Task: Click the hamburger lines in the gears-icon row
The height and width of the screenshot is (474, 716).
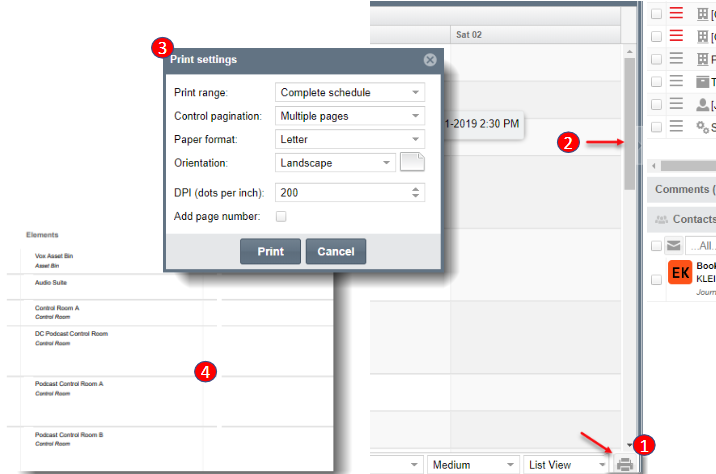Action: tap(676, 126)
